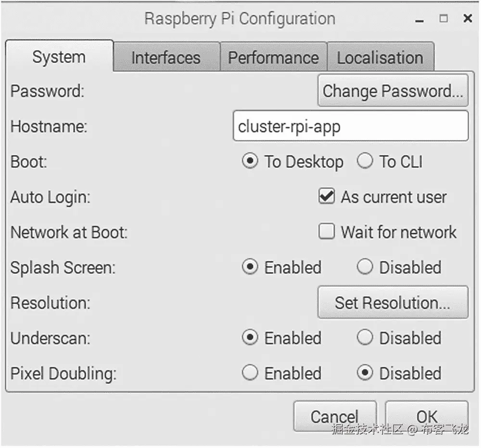Enable Pixel Doubling
481x448 pixels.
(x=250, y=373)
